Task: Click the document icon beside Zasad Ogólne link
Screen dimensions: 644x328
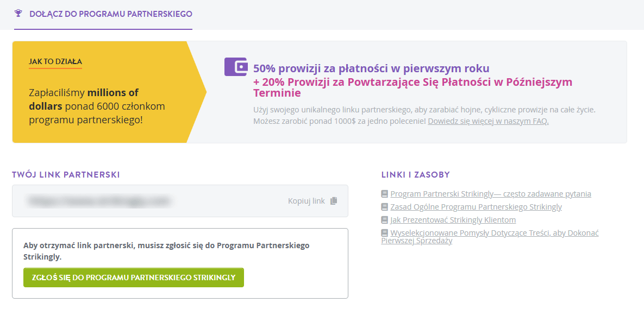Action: click(384, 206)
